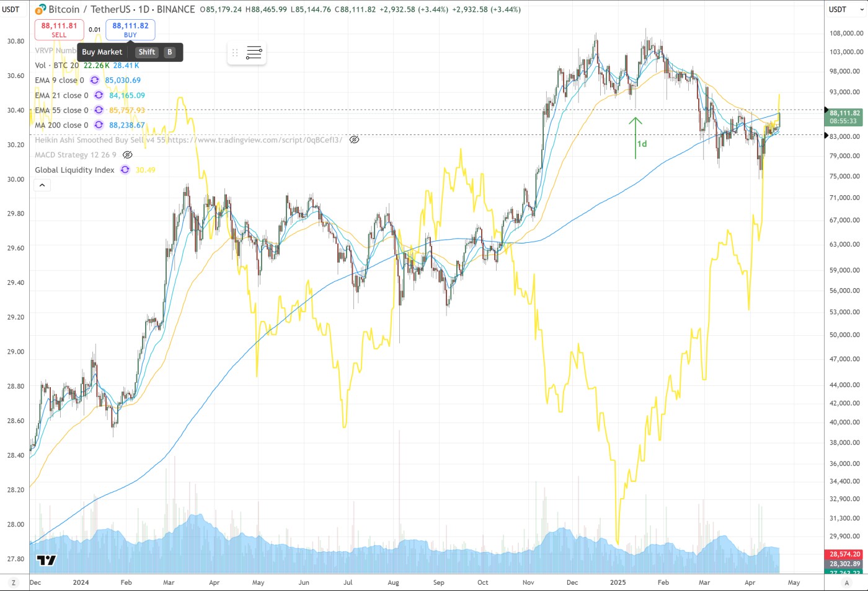Click the left scale USDT label

(x=11, y=9)
